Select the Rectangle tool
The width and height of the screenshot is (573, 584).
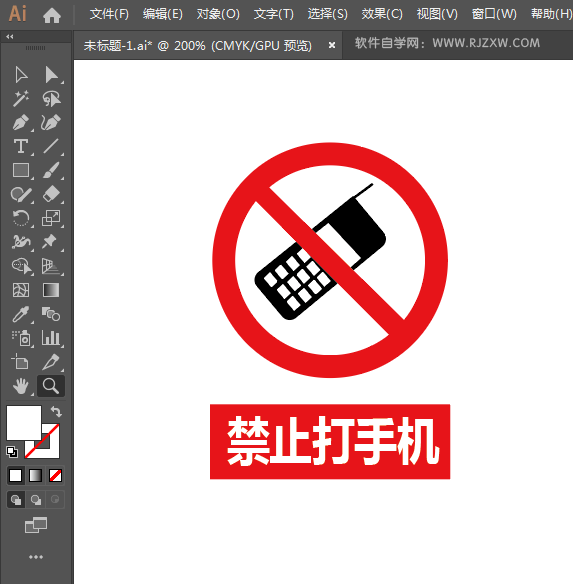tap(21, 170)
